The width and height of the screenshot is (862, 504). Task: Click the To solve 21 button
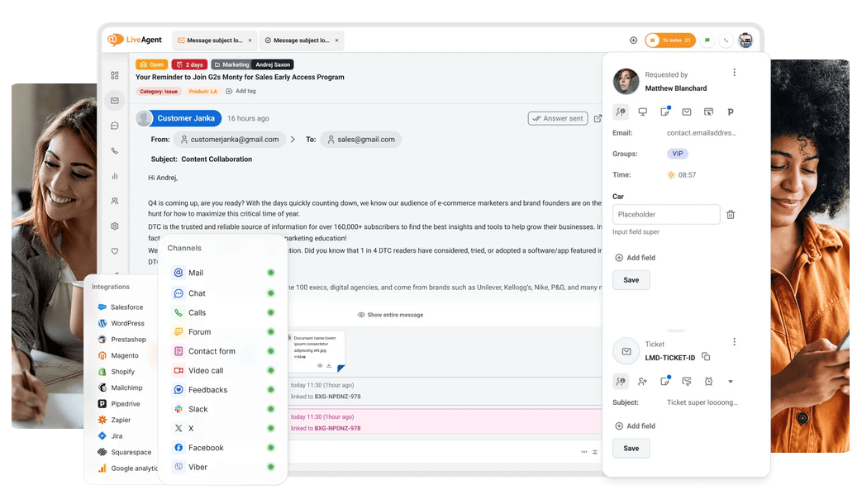(x=670, y=40)
